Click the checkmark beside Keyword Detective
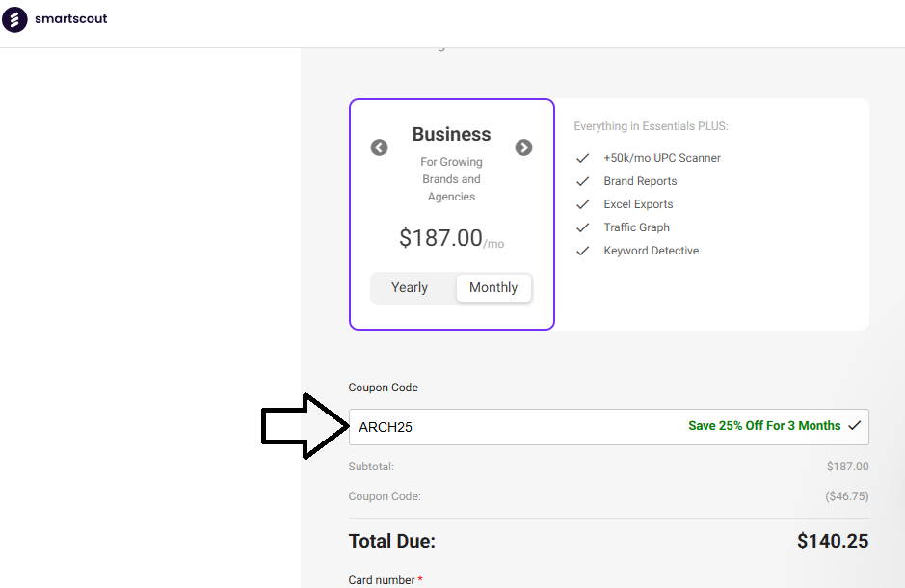Screen dimensions: 905x588 (x=583, y=251)
